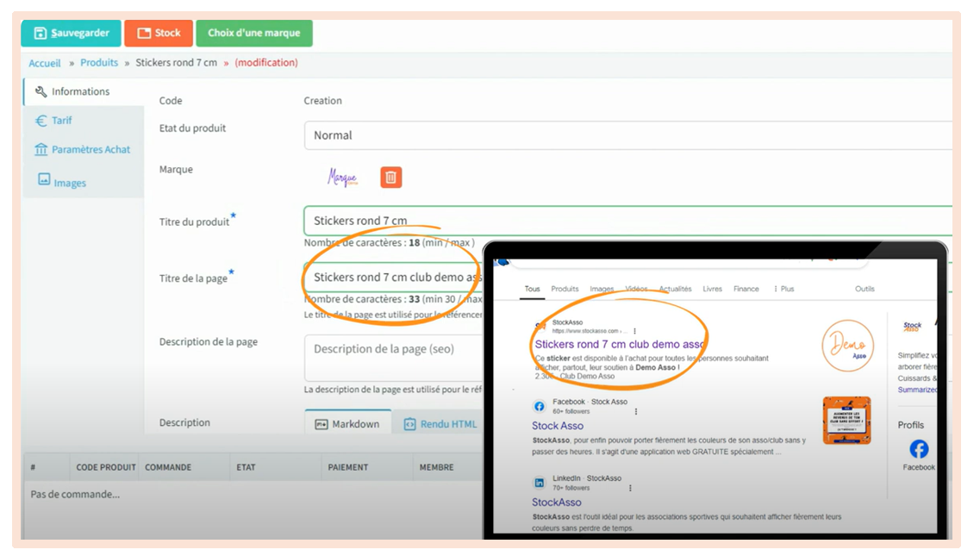Open the Tarif section in sidebar
Image resolution: width=980 pixels, height=556 pixels.
point(61,121)
